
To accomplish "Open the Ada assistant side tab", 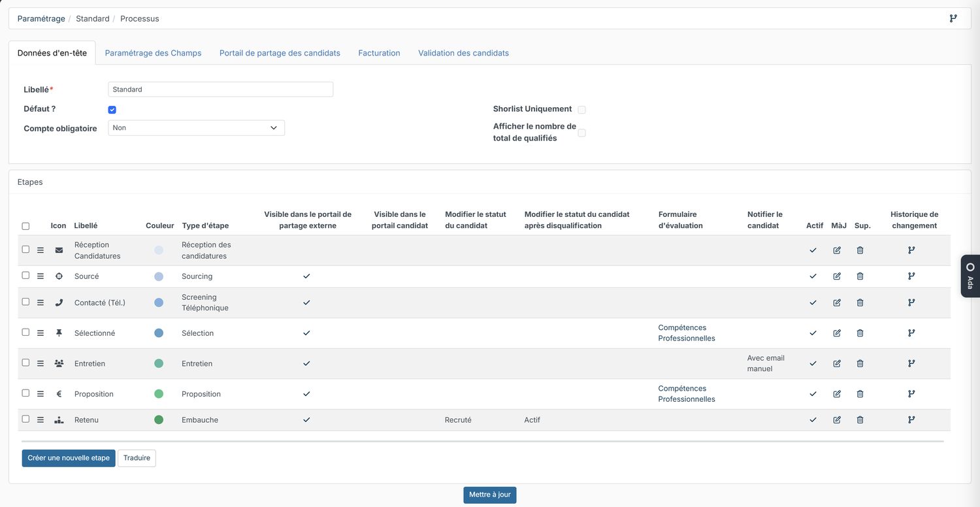I will click(970, 276).
